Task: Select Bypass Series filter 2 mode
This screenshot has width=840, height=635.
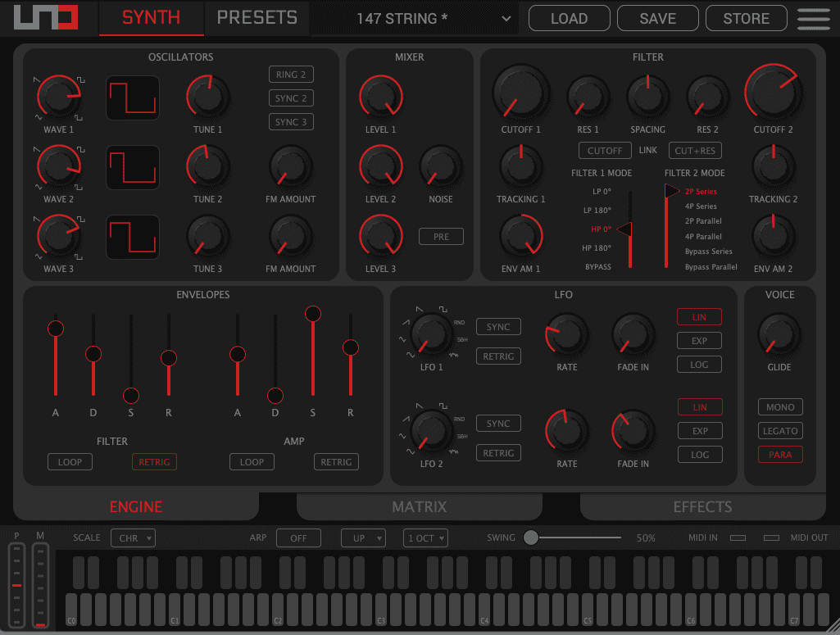Action: point(708,251)
